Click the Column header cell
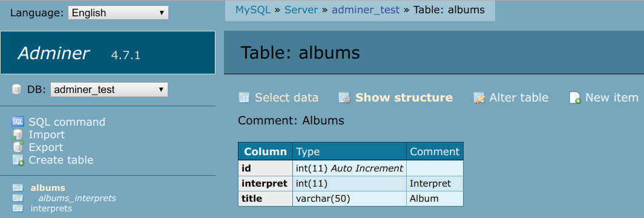Screen dimensions: 644x218 coord(265,151)
